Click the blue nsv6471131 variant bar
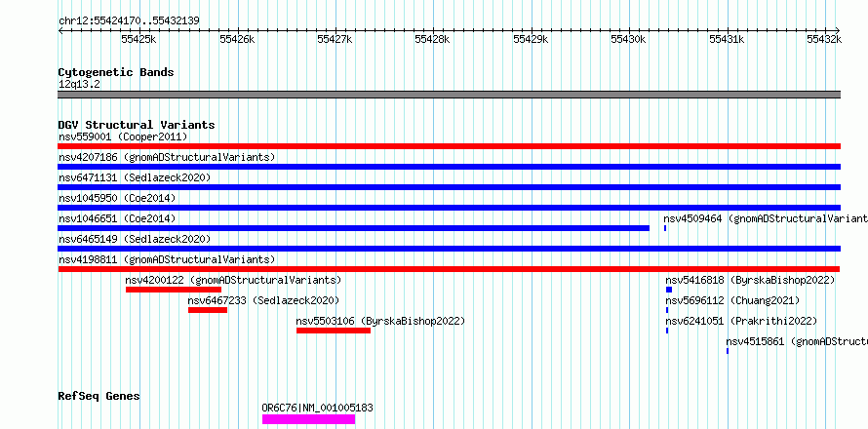 (x=449, y=187)
